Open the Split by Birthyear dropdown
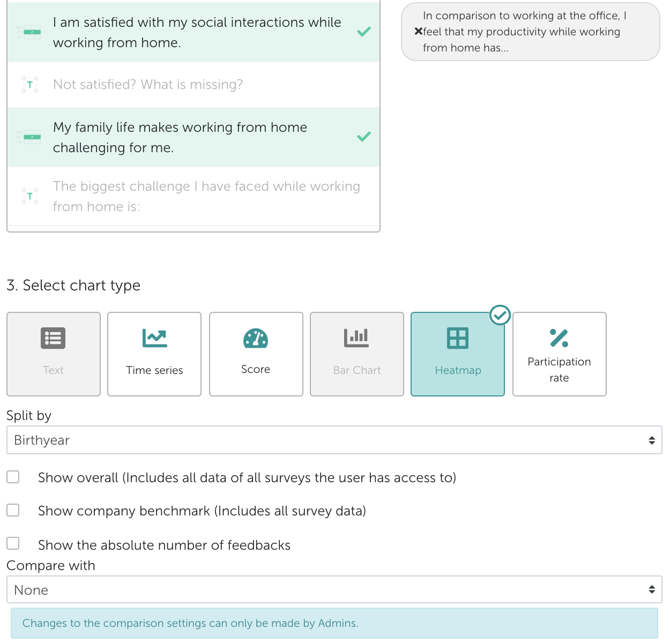Viewport: 670px width, 644px height. pyautogui.click(x=334, y=440)
